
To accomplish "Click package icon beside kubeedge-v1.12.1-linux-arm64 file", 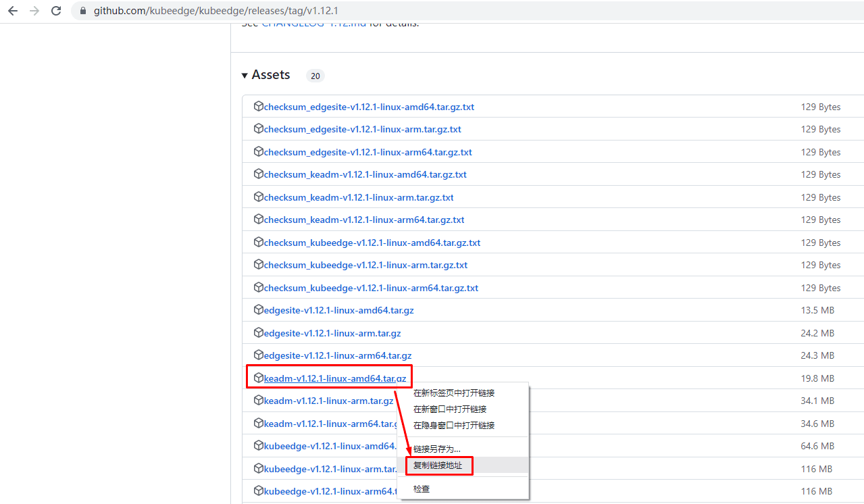I will click(258, 491).
